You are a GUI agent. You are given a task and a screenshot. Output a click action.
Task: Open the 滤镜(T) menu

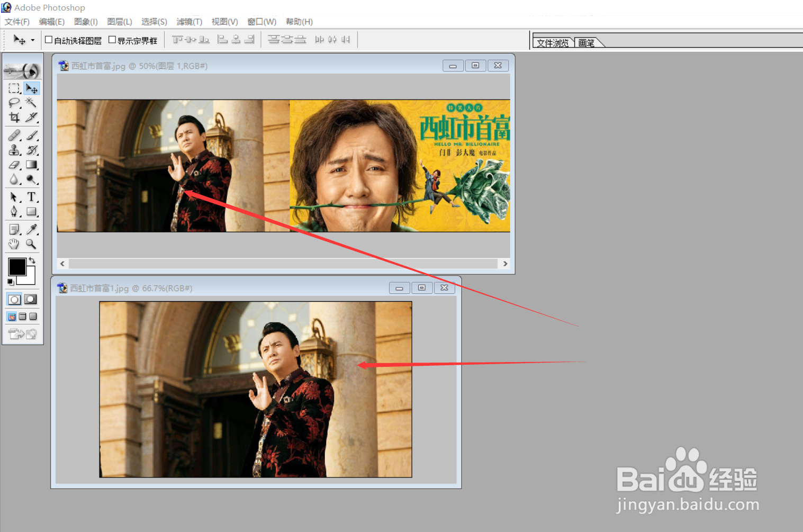pos(190,22)
